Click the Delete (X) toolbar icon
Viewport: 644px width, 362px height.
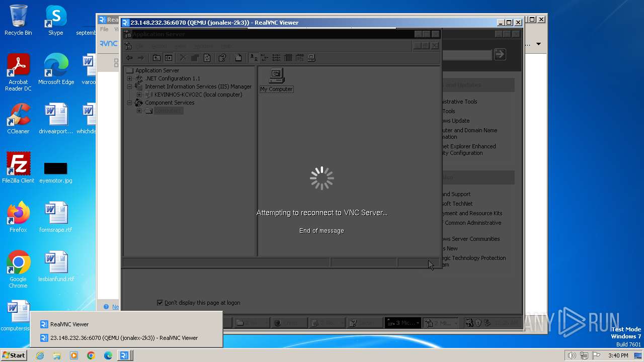pyautogui.click(x=183, y=58)
